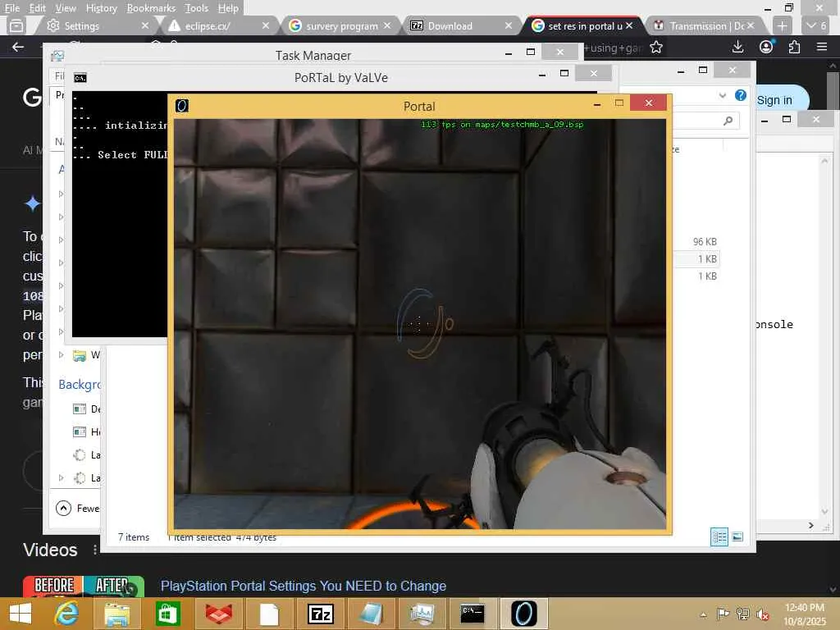Screen dimensions: 840x630
Task: Click the 7 items status text
Action: point(134,536)
